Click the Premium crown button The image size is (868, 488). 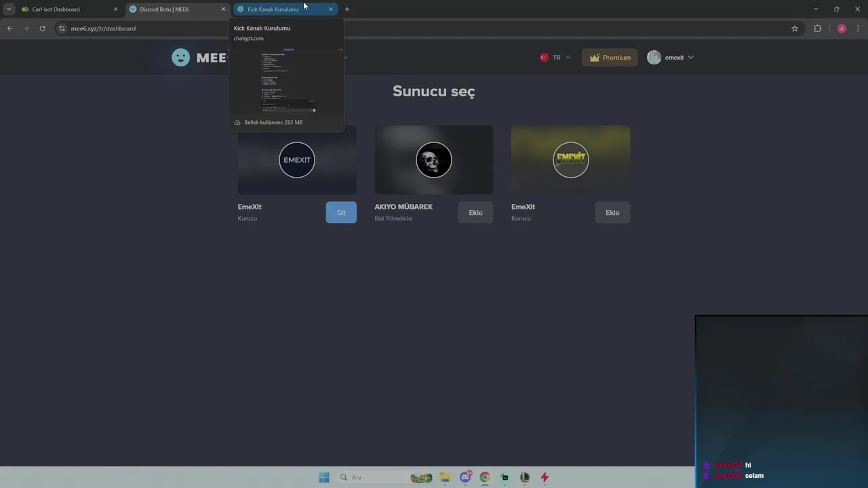(x=610, y=58)
